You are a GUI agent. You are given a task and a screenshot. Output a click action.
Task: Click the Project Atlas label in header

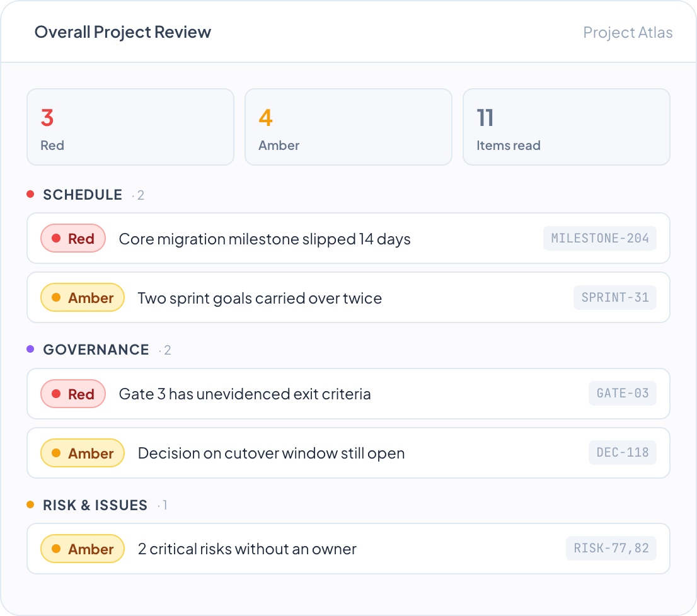(627, 32)
